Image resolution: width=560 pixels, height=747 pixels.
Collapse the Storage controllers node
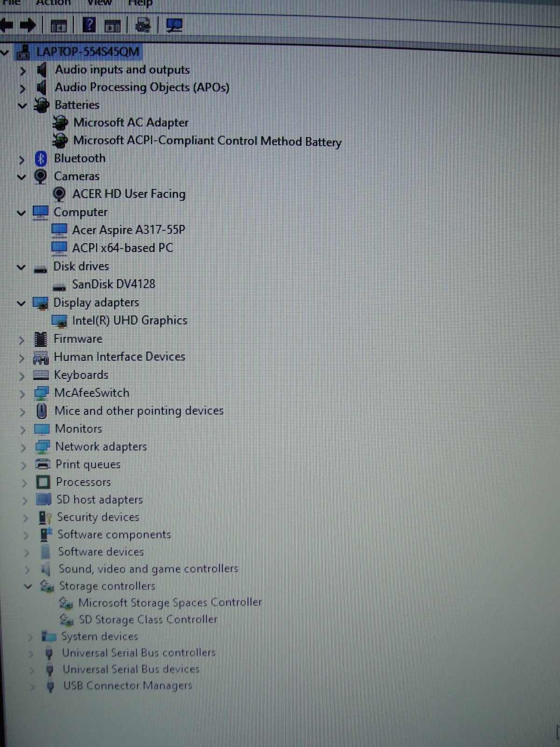pos(28,586)
